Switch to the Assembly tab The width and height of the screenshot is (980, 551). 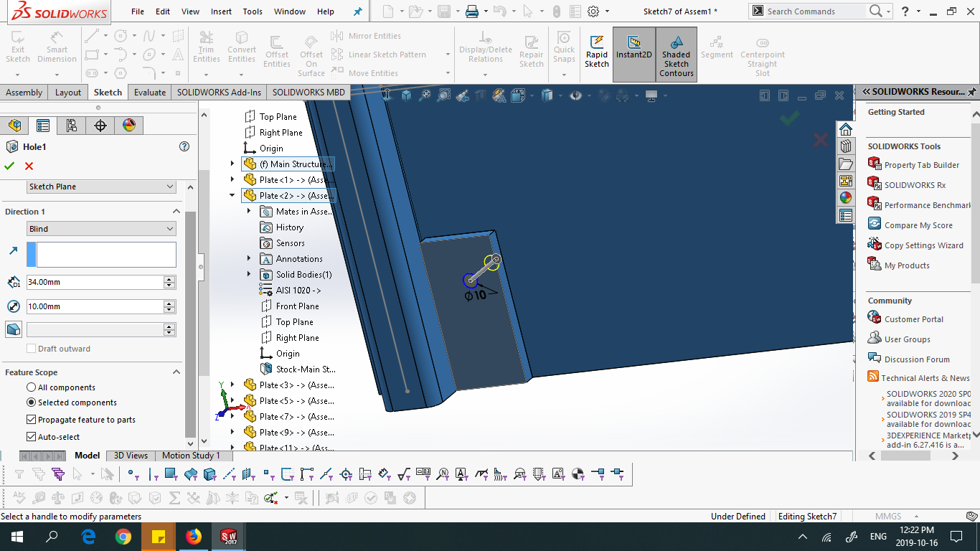(24, 92)
